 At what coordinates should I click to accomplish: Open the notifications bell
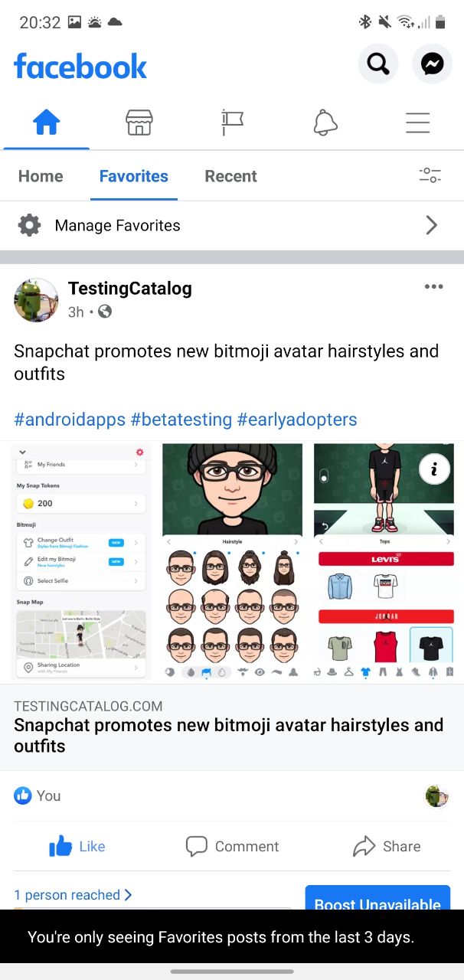(x=325, y=122)
